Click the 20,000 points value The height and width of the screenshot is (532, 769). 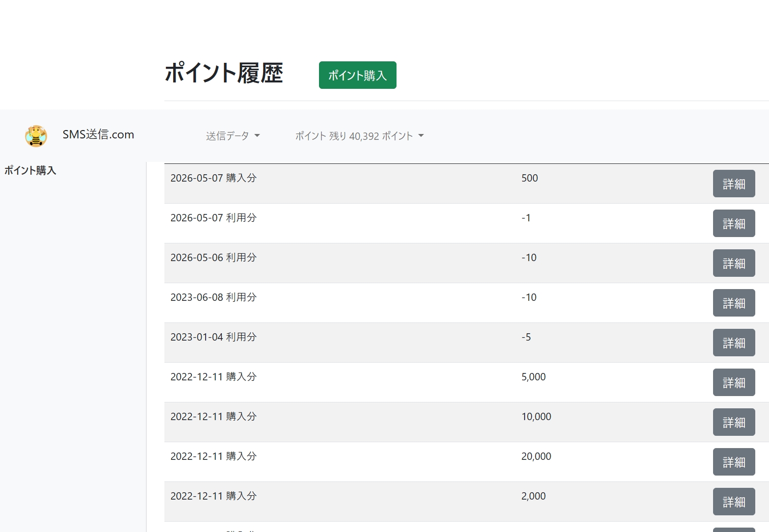536,456
